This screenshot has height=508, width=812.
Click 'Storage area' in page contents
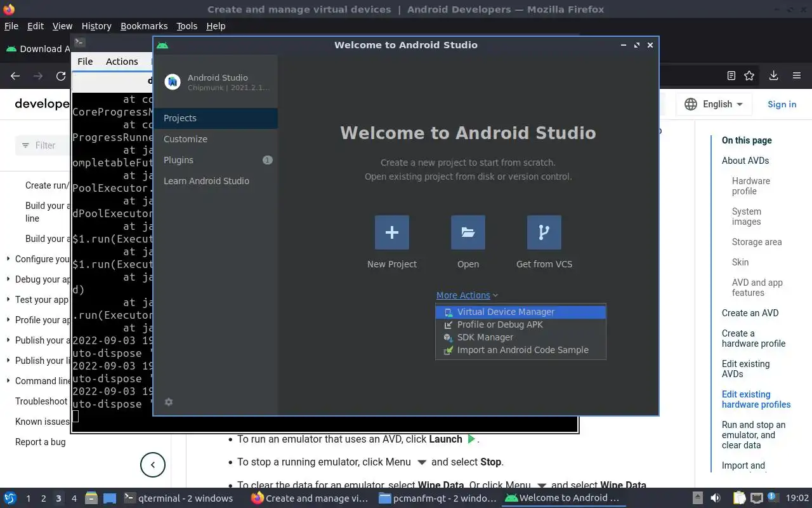(x=757, y=242)
